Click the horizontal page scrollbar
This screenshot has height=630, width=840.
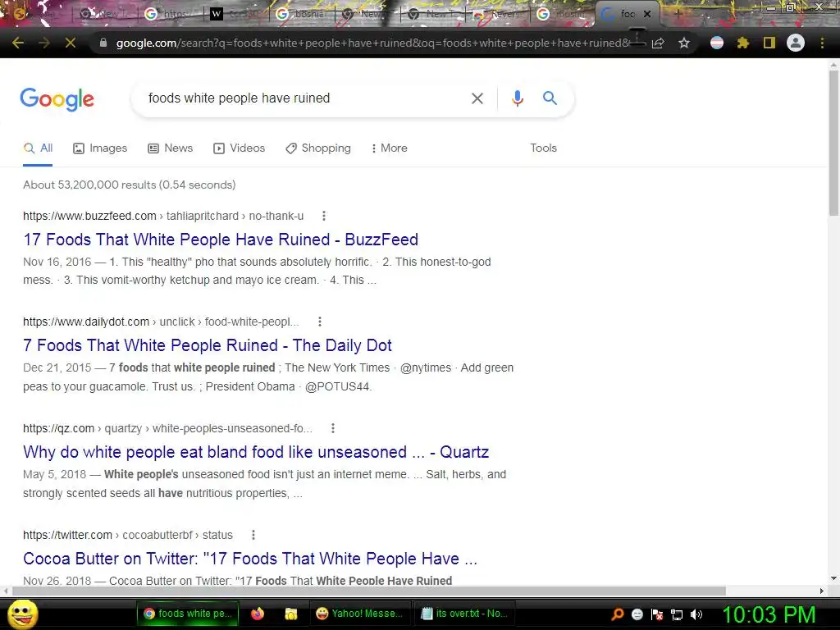coord(369,591)
